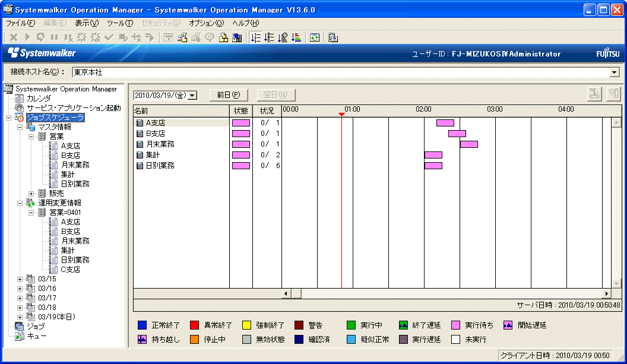Click the pink status swatch for A支店

click(241, 123)
